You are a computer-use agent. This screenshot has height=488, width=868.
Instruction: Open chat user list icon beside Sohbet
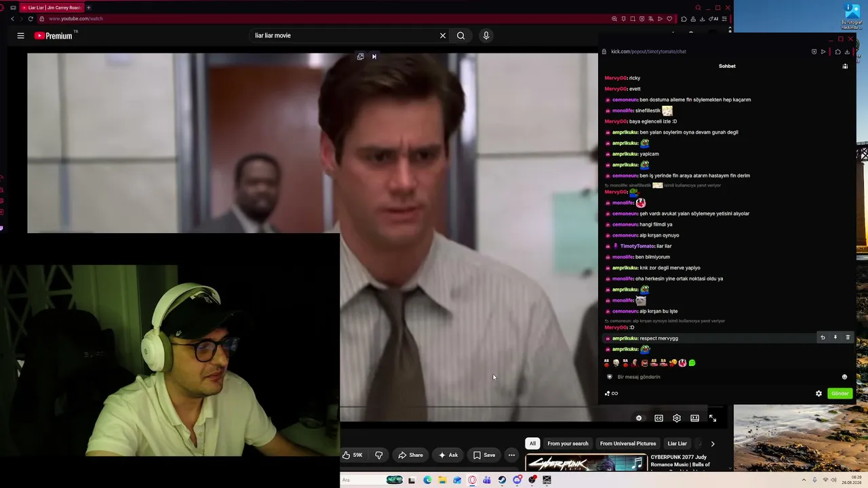(x=845, y=66)
